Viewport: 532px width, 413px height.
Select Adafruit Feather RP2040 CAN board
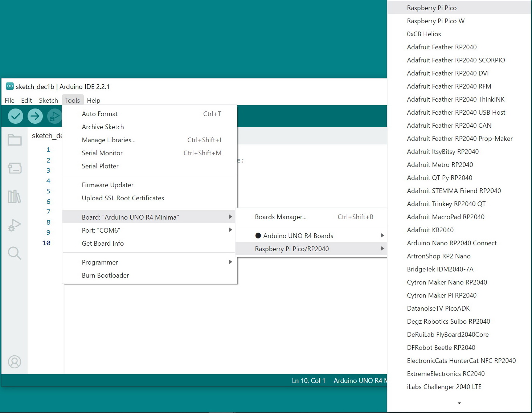(459, 126)
